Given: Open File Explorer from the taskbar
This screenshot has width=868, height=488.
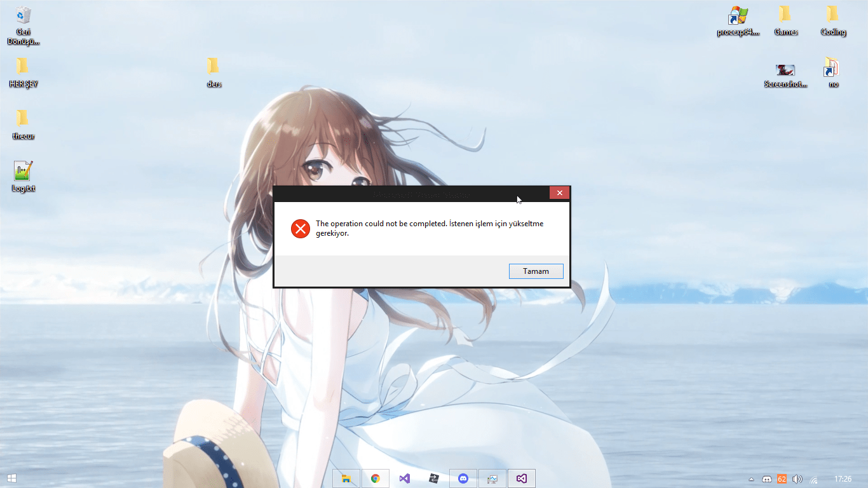Looking at the screenshot, I should tap(346, 478).
